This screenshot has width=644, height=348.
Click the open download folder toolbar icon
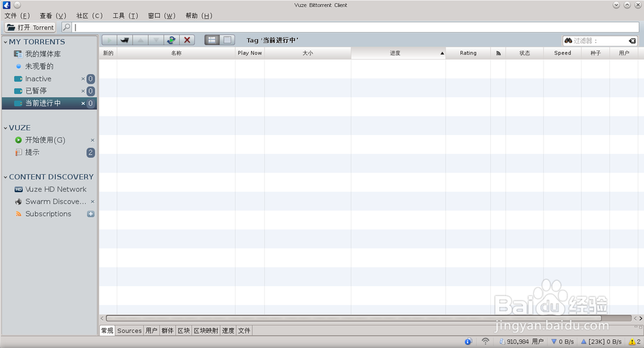(x=125, y=41)
